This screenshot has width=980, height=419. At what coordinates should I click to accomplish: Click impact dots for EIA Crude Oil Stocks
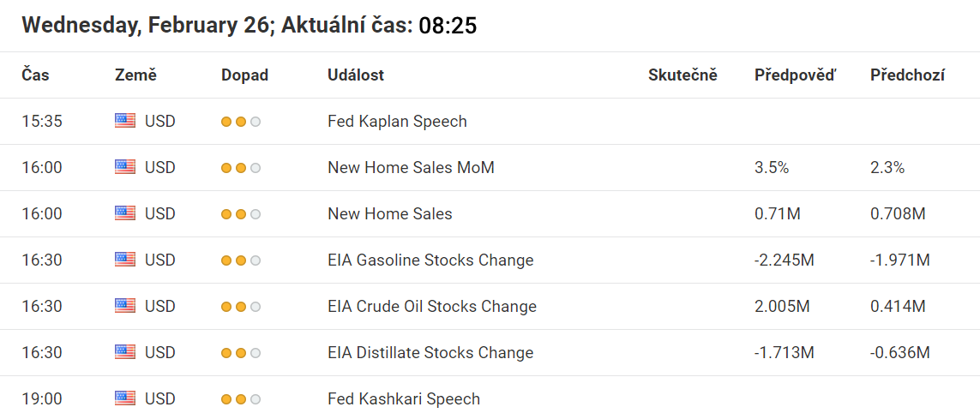click(241, 306)
